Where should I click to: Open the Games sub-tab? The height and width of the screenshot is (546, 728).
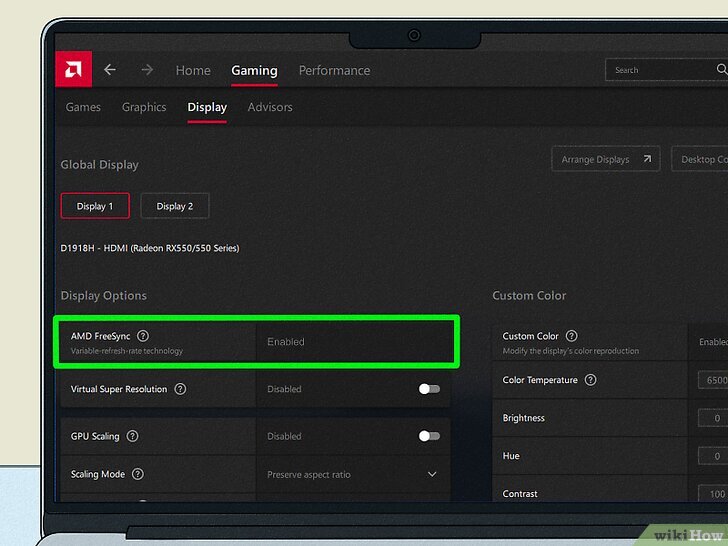(83, 107)
